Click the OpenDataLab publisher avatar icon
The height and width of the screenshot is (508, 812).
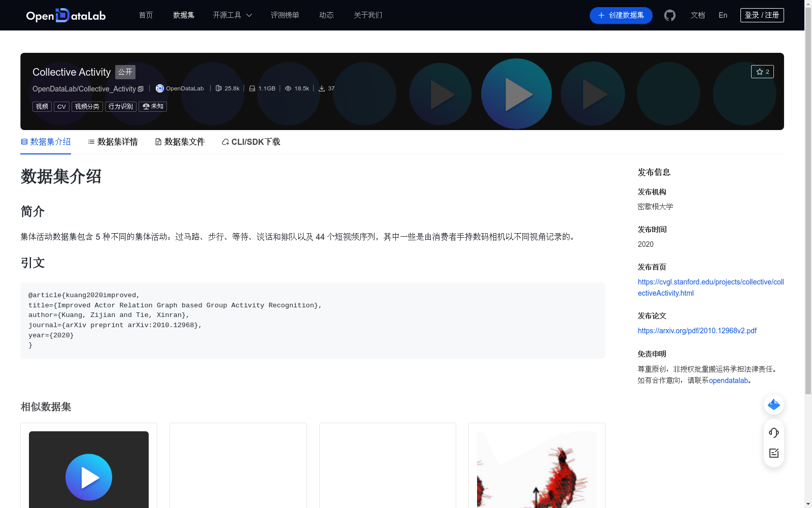pos(159,88)
